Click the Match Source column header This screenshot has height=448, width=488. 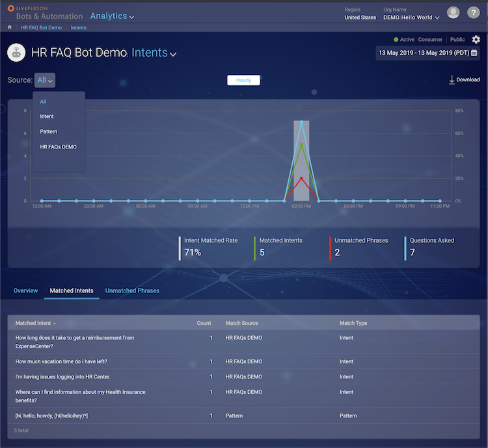[242, 323]
